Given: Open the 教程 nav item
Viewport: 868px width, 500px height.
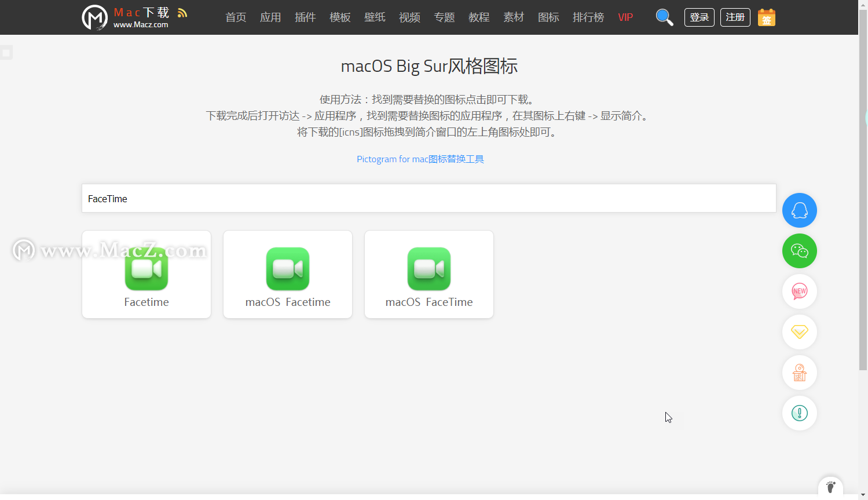Looking at the screenshot, I should coord(479,17).
